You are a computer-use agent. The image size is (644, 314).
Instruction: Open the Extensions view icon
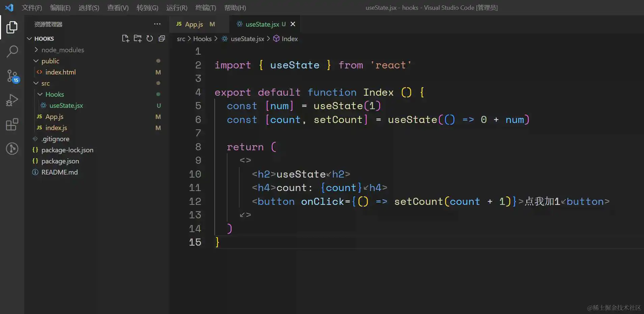point(12,124)
